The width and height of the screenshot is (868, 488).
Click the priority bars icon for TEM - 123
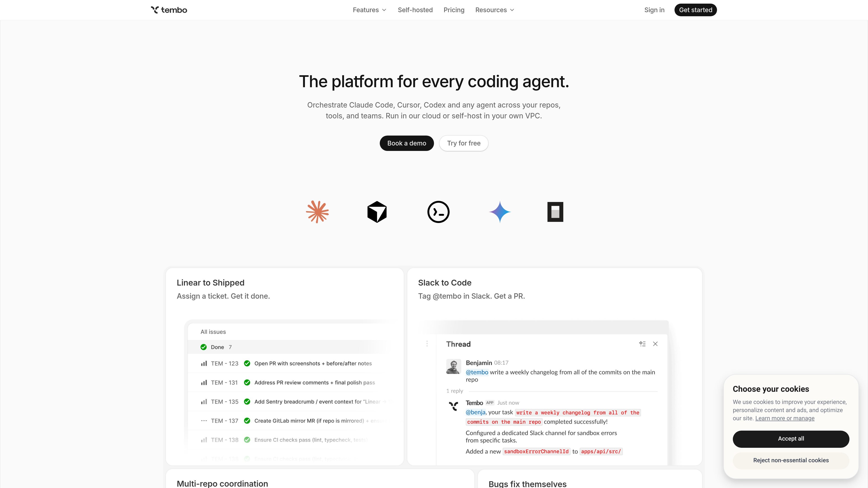(x=204, y=364)
